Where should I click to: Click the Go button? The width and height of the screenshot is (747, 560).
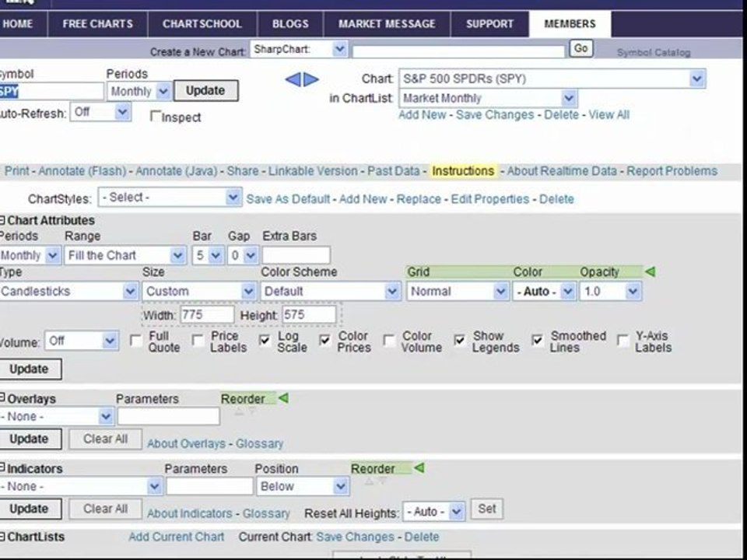580,48
